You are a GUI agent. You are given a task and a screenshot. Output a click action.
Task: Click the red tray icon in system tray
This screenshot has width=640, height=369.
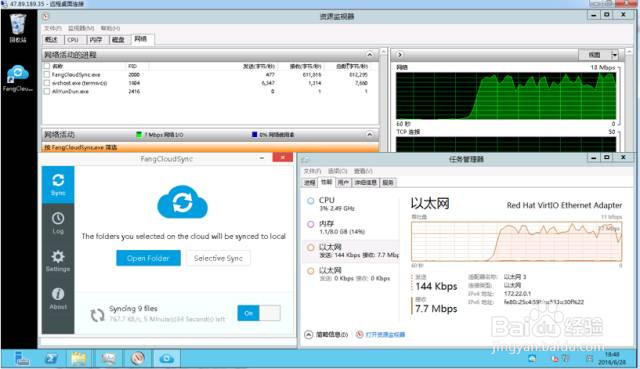pos(555,359)
